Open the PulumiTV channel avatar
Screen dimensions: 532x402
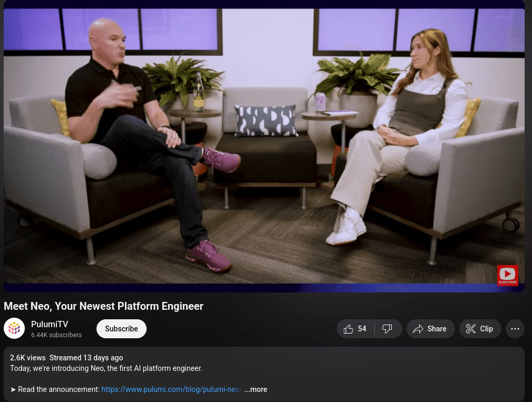coord(14,328)
